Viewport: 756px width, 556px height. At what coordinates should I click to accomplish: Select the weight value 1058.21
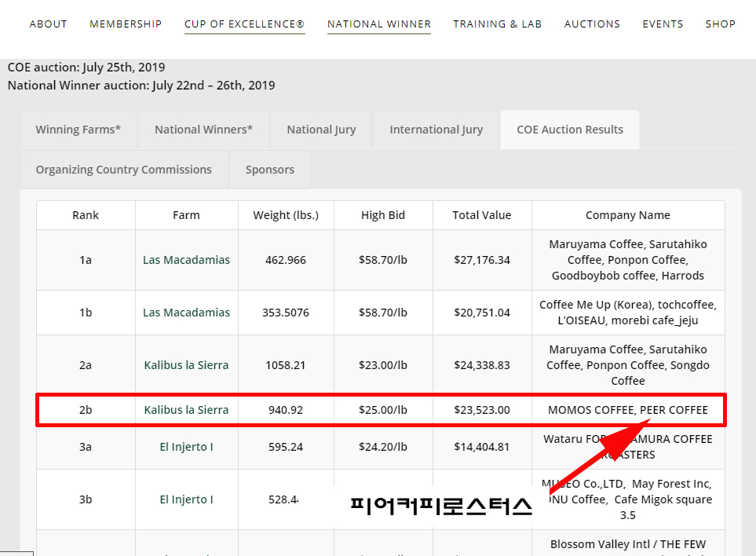pyautogui.click(x=286, y=365)
